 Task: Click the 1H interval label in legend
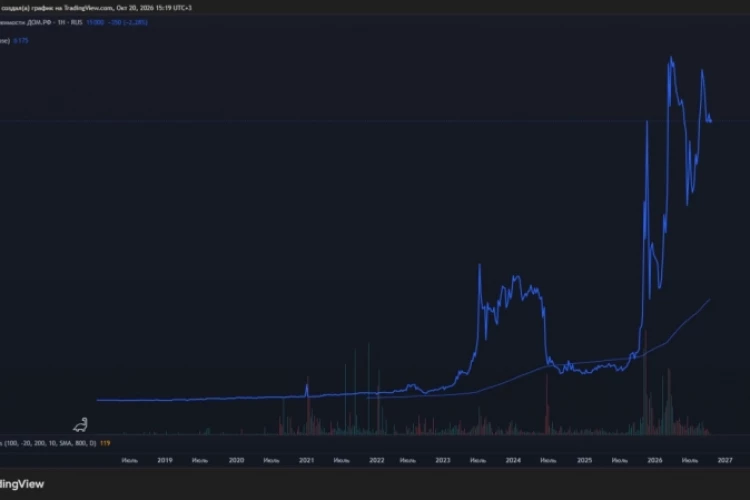pyautogui.click(x=61, y=22)
